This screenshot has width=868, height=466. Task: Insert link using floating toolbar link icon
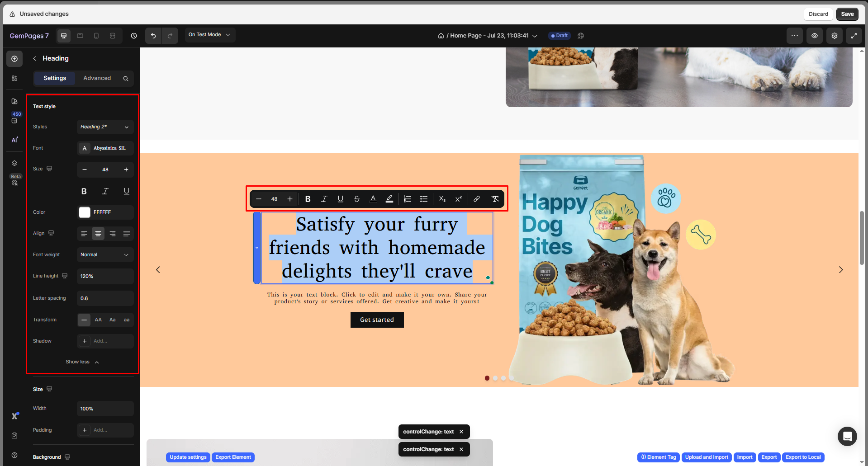(x=476, y=199)
